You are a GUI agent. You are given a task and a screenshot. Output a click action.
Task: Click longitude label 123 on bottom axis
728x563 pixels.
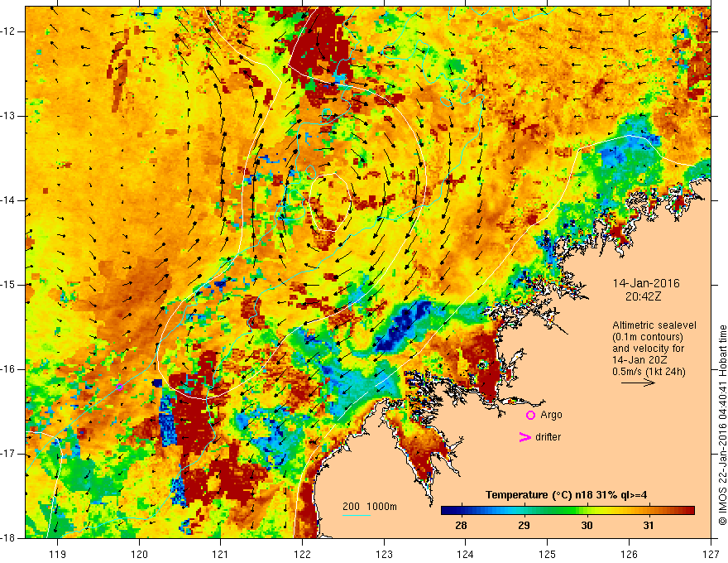point(384,554)
